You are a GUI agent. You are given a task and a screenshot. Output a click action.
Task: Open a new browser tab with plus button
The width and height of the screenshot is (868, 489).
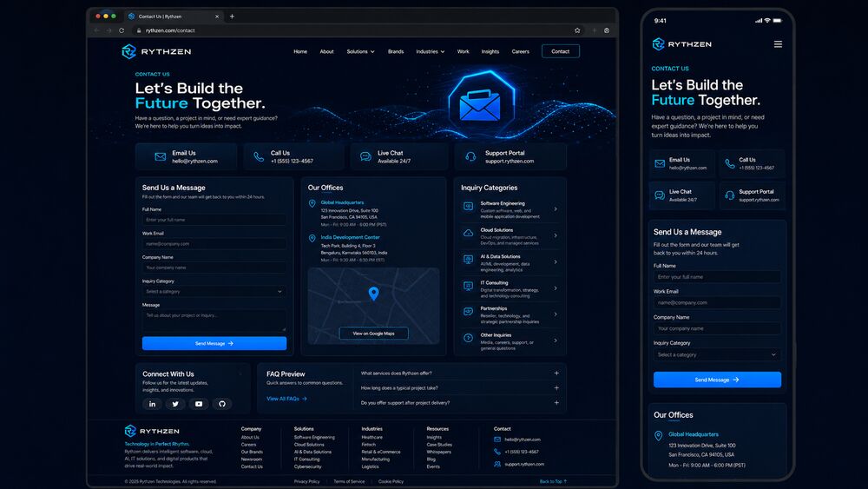232,17
